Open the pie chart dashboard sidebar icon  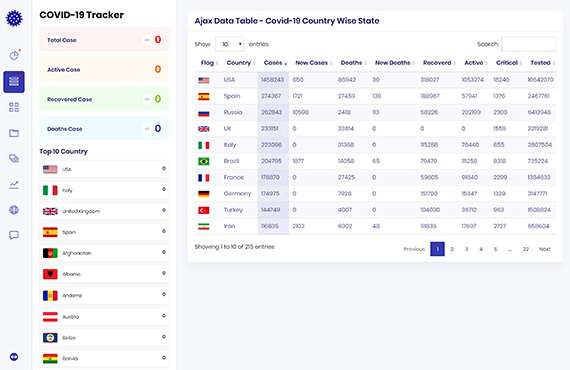pos(14,55)
